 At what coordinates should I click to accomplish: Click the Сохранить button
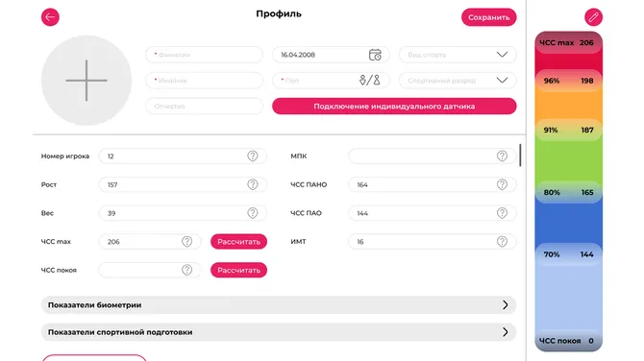488,17
